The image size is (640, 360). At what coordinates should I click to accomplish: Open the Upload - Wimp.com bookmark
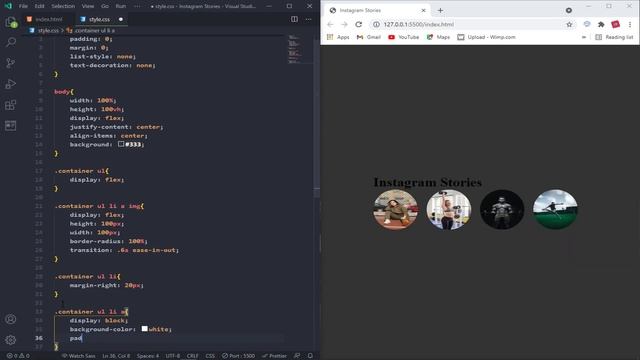(486, 37)
